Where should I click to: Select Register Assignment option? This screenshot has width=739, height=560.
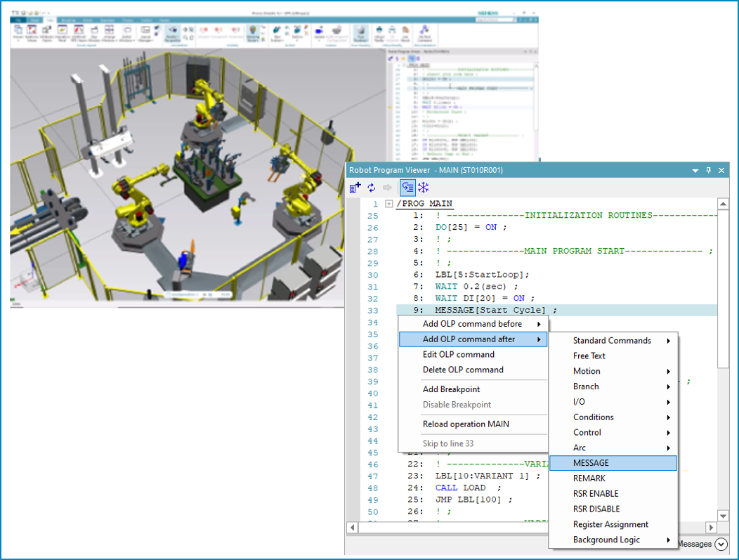click(610, 525)
